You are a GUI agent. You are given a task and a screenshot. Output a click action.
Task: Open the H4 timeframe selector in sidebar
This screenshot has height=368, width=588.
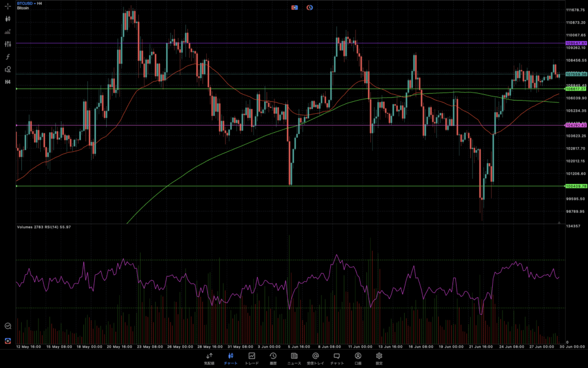pos(7,82)
